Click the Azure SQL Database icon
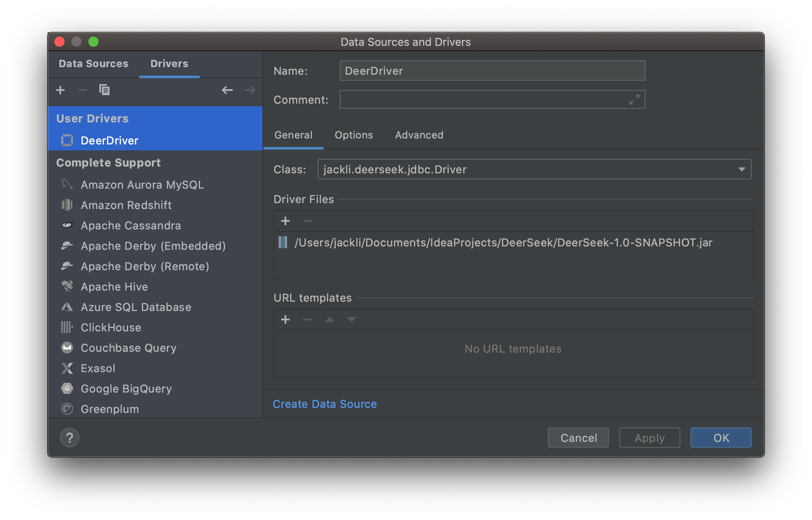This screenshot has width=812, height=520. click(67, 307)
